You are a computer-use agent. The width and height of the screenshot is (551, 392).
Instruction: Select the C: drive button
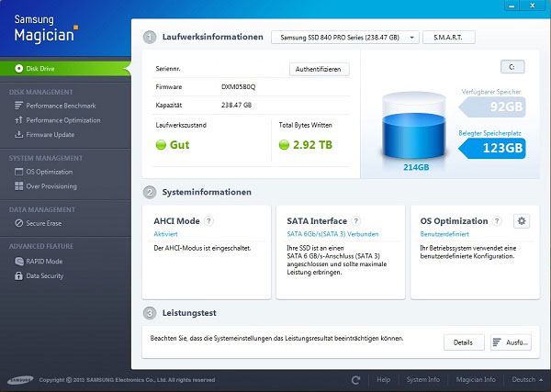tap(512, 67)
